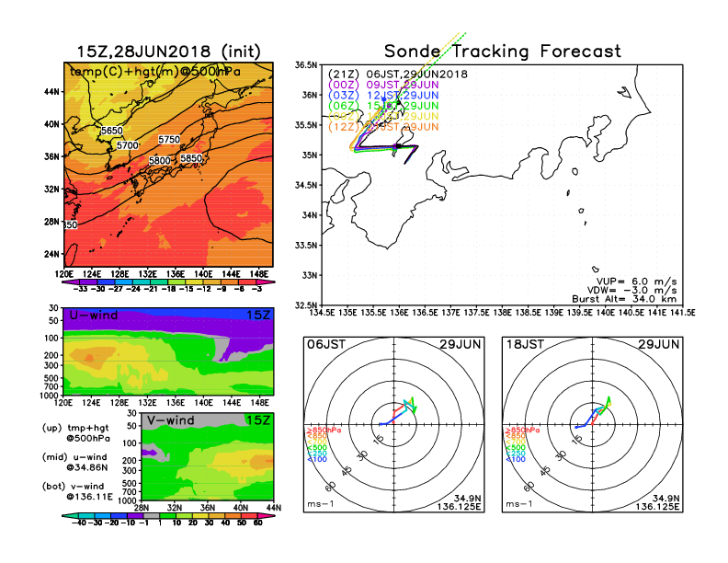Click '136.125E' coordinates in 06JST hodograph

pyautogui.click(x=459, y=506)
